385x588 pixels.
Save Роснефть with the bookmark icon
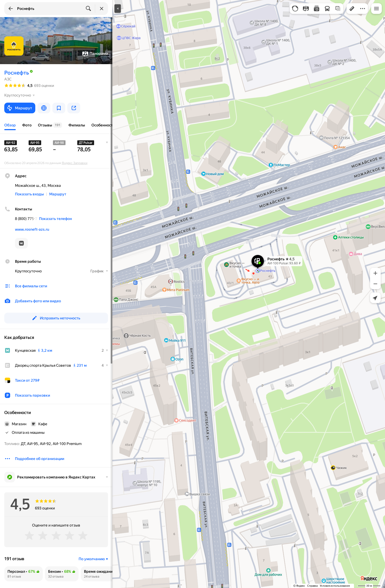[x=59, y=108]
